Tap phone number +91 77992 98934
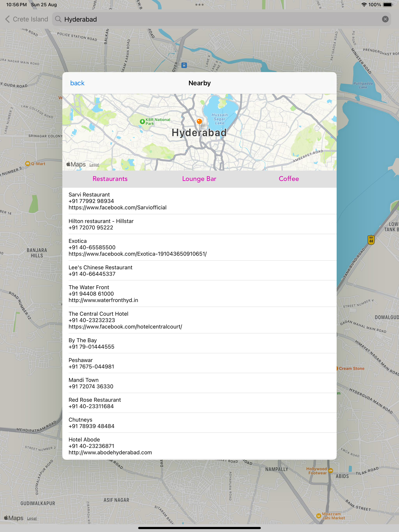This screenshot has width=399, height=532. point(91,201)
